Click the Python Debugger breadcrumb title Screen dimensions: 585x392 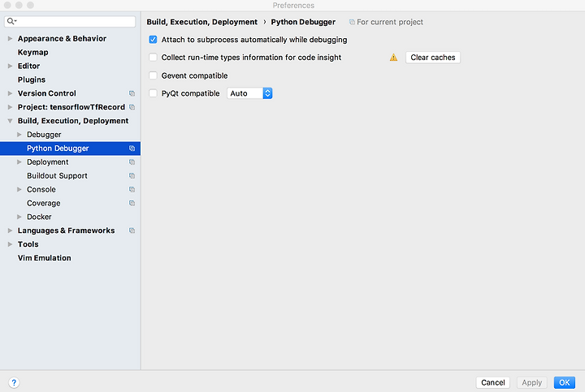point(303,22)
